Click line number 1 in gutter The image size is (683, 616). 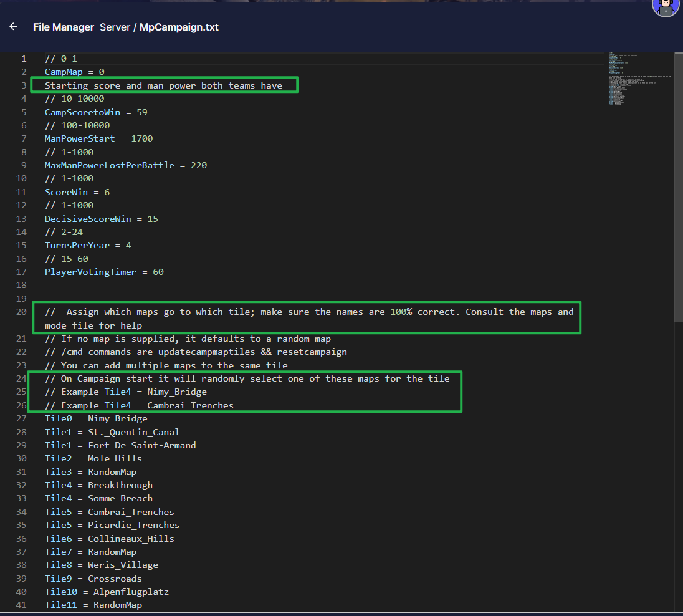coord(24,59)
